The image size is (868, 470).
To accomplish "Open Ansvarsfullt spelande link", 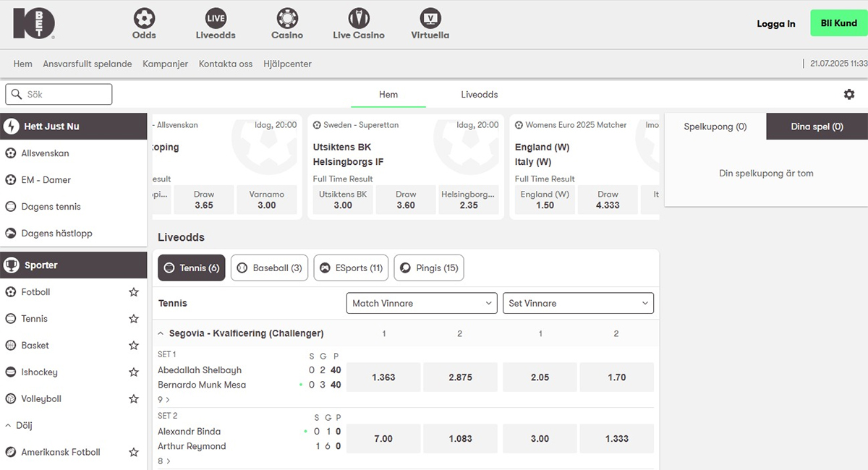I will [x=88, y=64].
